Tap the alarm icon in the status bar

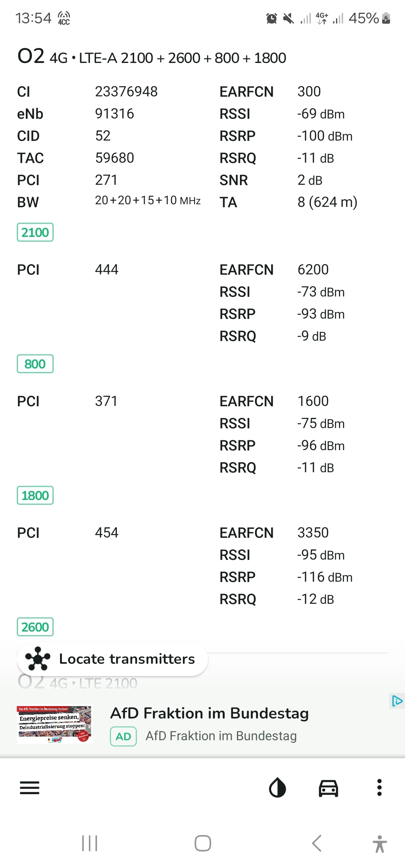(x=271, y=18)
